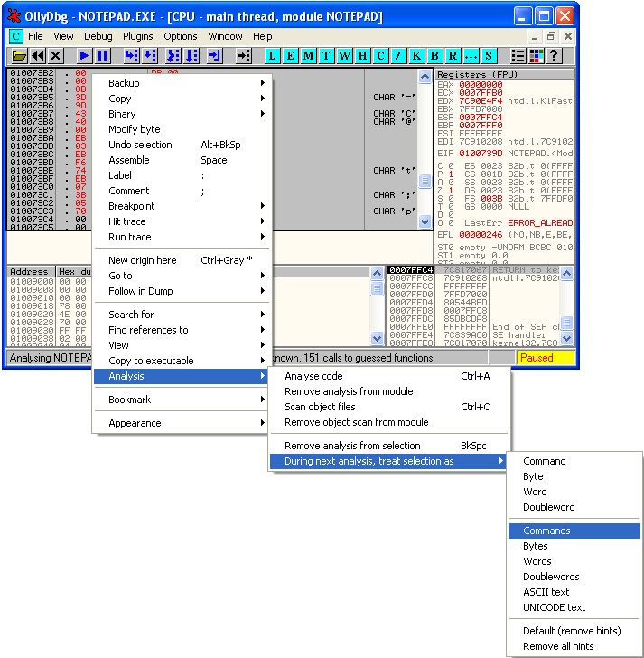Open References window with R button

point(453,55)
